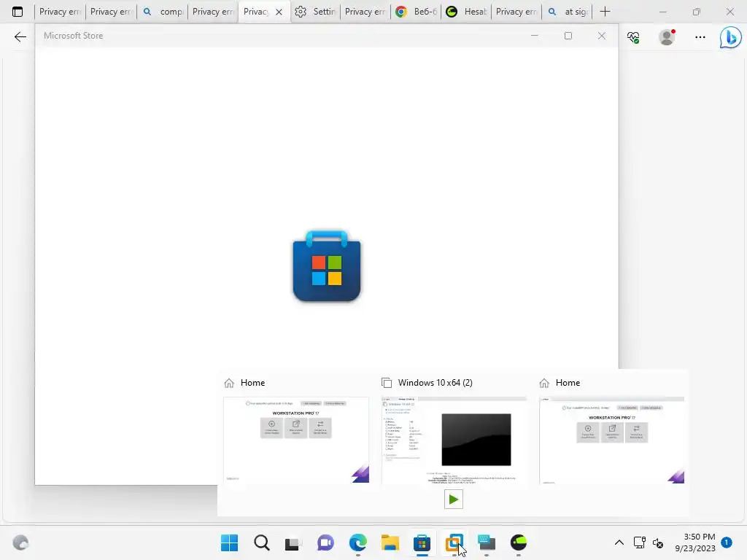Screen dimensions: 747x560
Task: Open the 3:50 PM clock and calendar
Action: (695, 542)
